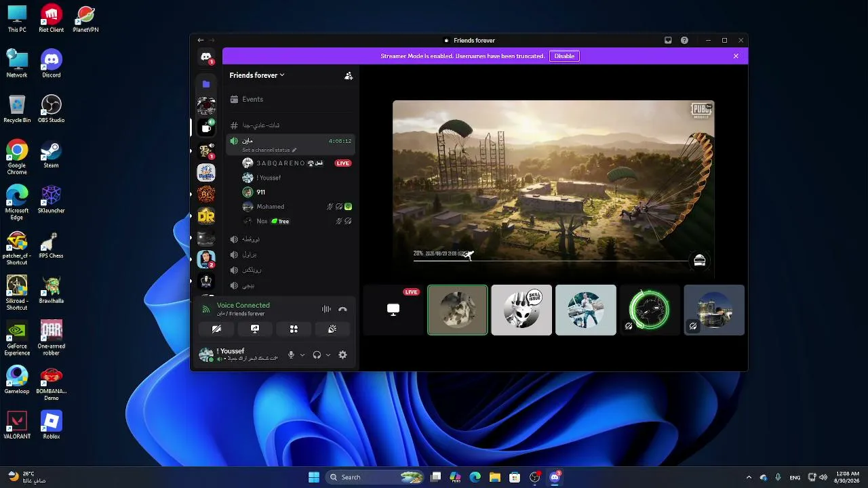Open the soundboard button
This screenshot has height=488, width=868.
click(x=332, y=329)
